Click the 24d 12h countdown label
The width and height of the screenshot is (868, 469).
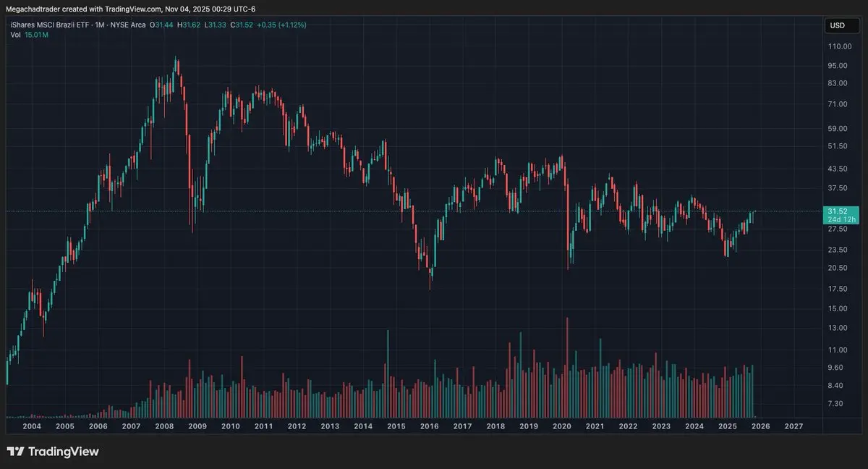[841, 219]
